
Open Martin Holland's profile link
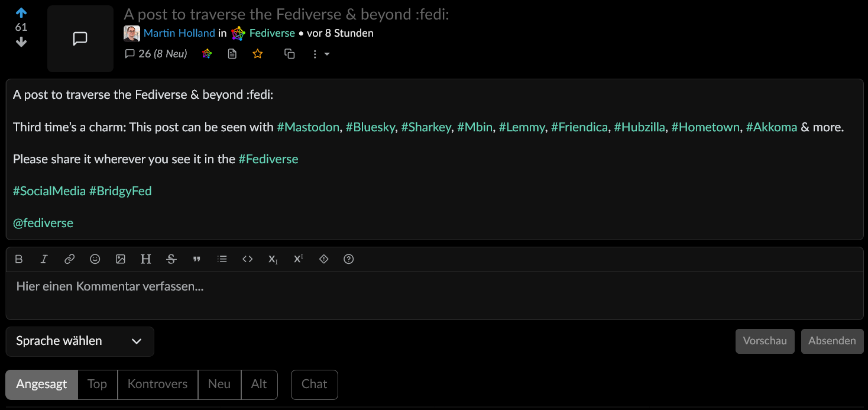[179, 33]
